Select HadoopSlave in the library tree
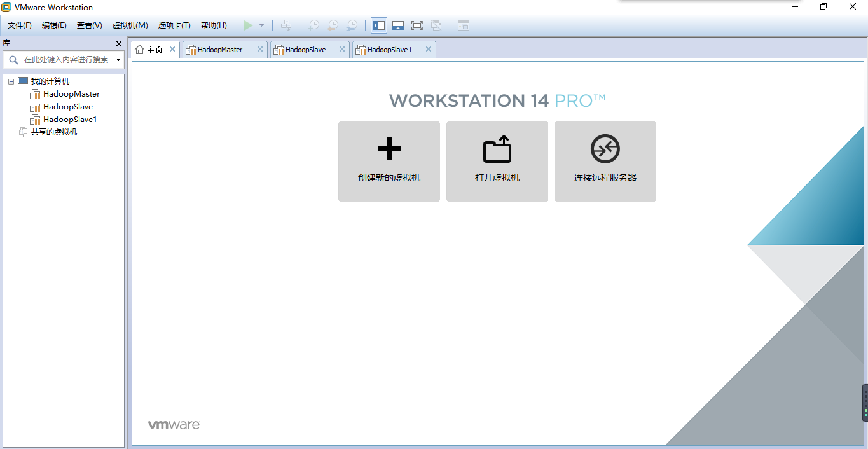The height and width of the screenshot is (449, 868). coord(68,107)
